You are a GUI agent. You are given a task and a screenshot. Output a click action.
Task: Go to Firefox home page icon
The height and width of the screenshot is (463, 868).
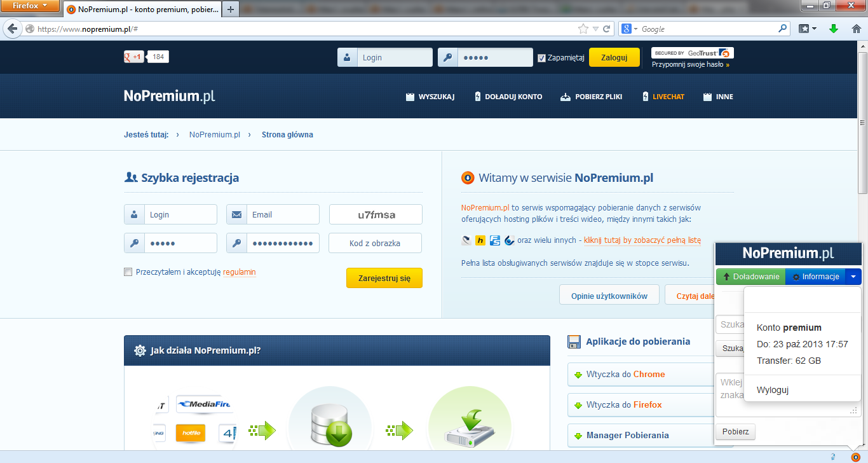point(856,29)
